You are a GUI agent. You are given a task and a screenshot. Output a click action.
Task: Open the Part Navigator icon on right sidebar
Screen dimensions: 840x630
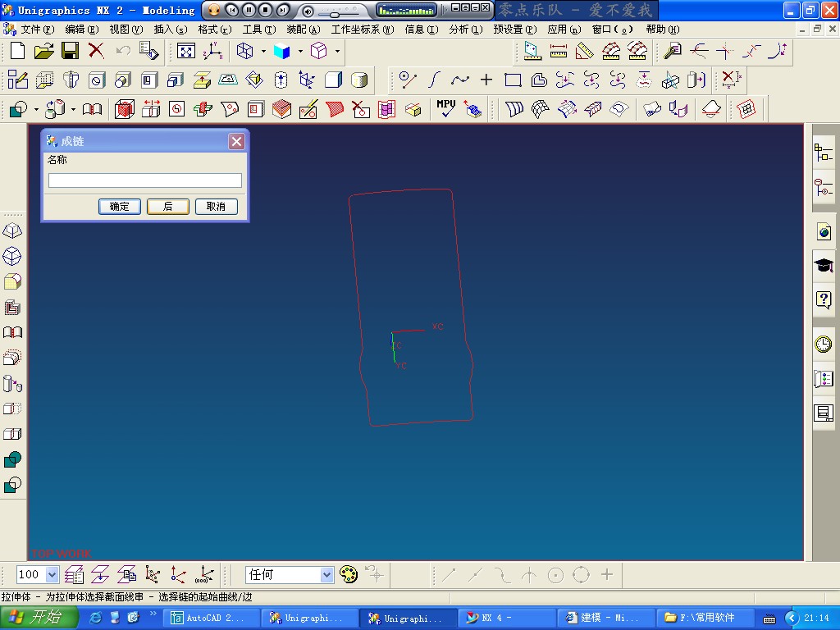[824, 188]
